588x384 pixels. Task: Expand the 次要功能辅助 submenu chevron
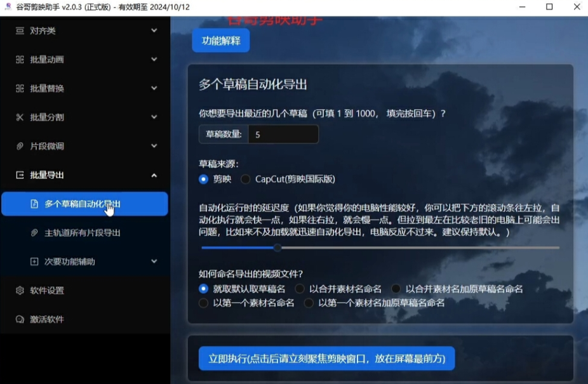pos(154,262)
